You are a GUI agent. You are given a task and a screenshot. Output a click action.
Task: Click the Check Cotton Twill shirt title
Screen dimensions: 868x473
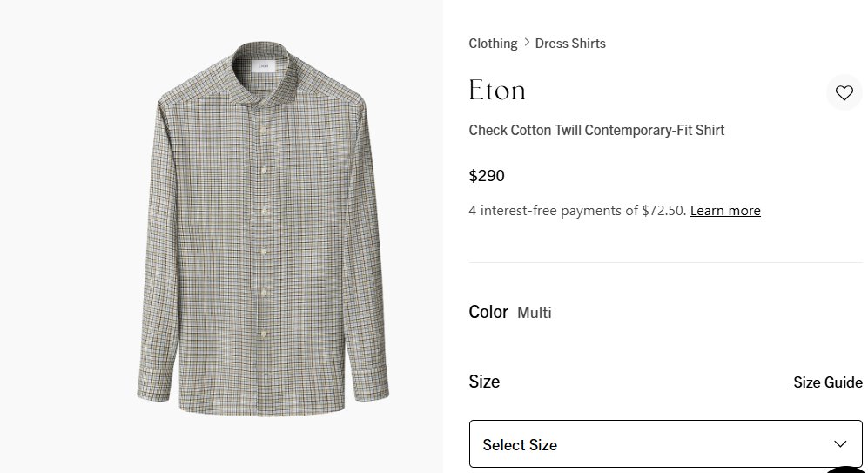[x=596, y=131]
